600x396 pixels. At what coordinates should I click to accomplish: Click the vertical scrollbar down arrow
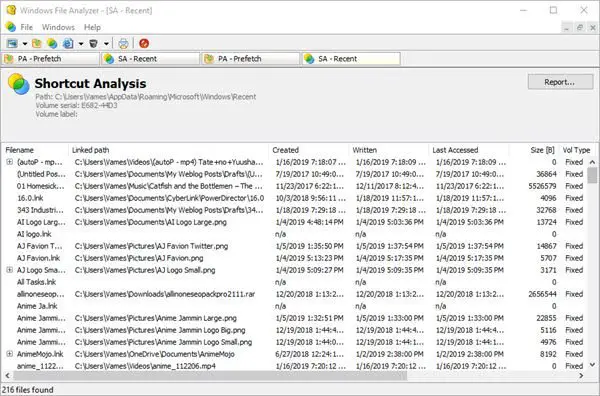(x=592, y=365)
